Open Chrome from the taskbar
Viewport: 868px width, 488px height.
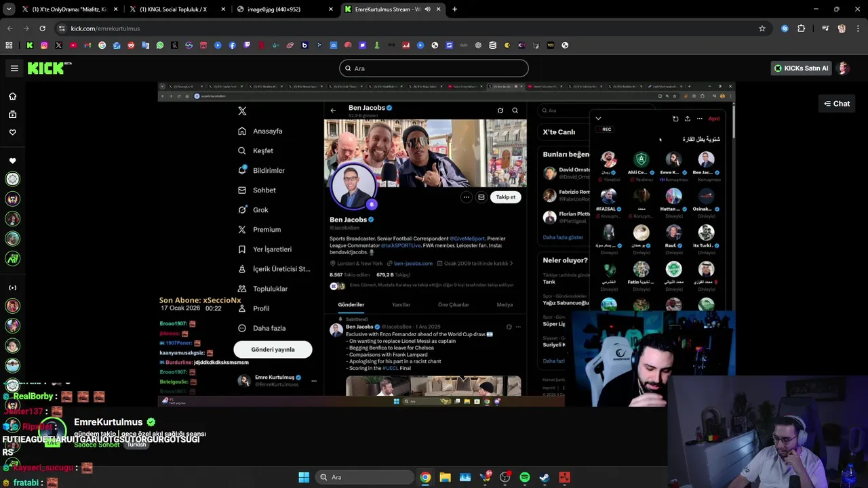coord(425,477)
